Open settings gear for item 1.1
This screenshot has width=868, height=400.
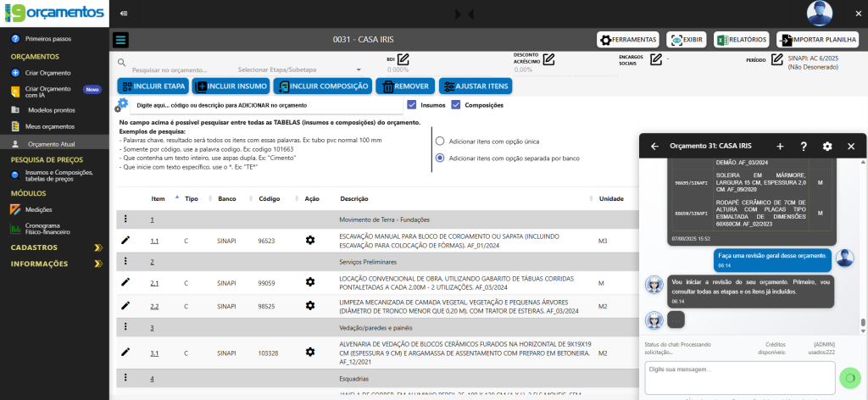pos(310,241)
